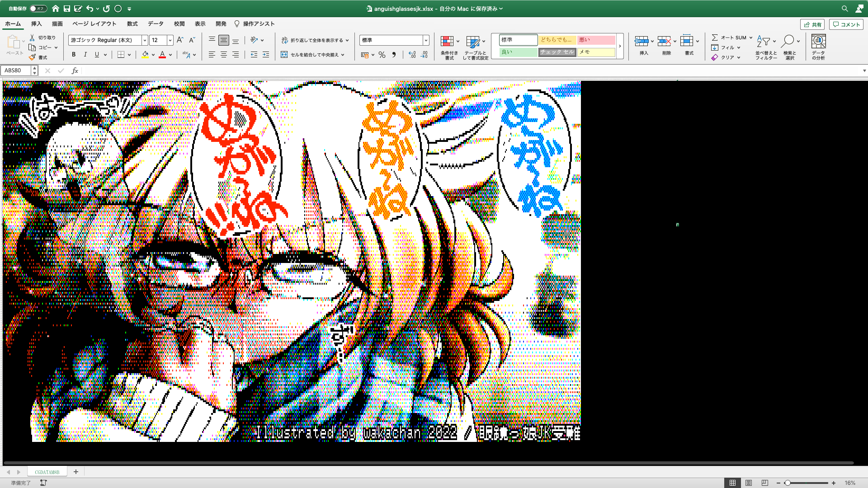Screen dimensions: 868x488
Task: Open the ホーム ribbon tab
Action: click(x=13, y=24)
